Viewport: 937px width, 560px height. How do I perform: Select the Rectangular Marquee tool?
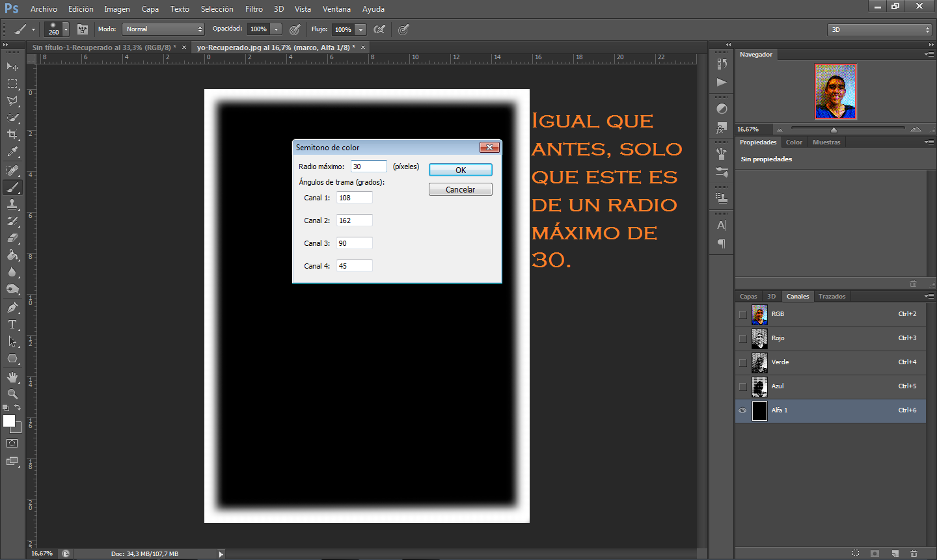(12, 84)
